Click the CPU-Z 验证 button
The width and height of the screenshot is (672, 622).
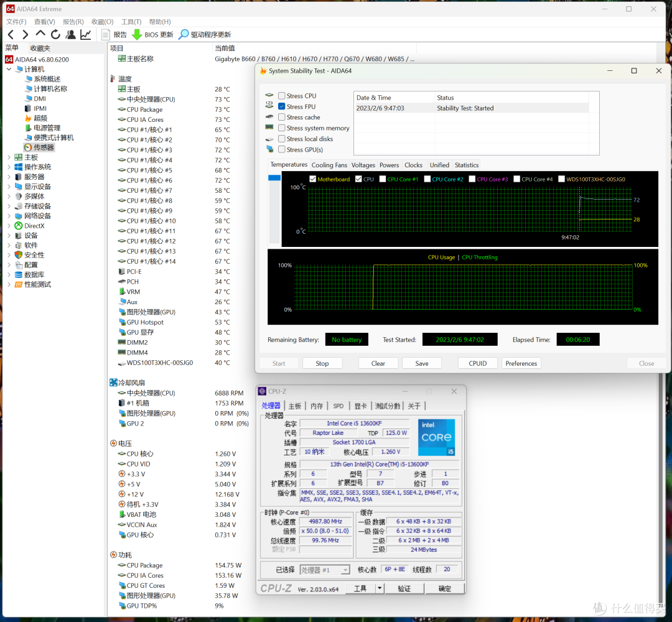tap(404, 588)
